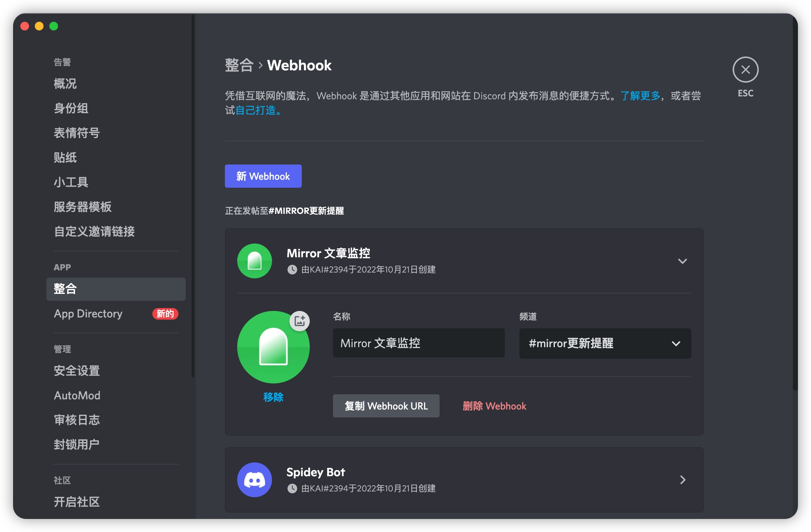The width and height of the screenshot is (811, 532).
Task: Click the webhook 名称 input field
Action: click(x=418, y=343)
